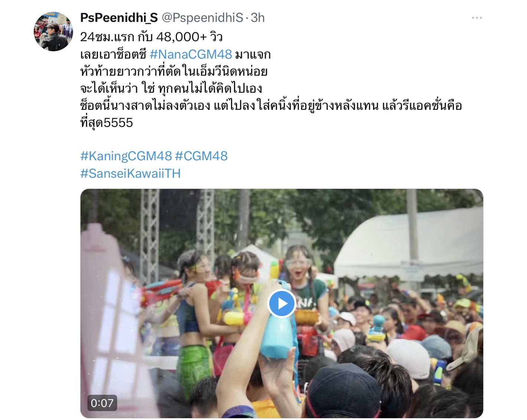
Task: Click the 0:07 video duration badge
Action: point(102,403)
